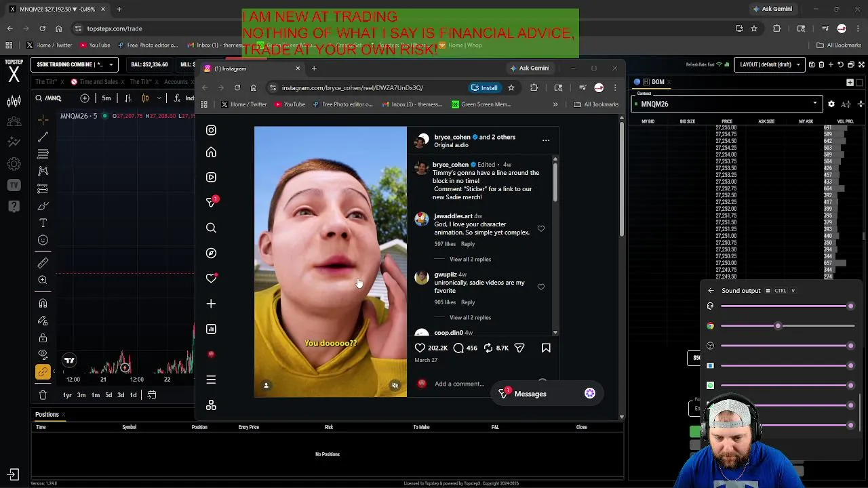Repost the reel with the repost icon
This screenshot has width=868, height=488.
pos(490,348)
